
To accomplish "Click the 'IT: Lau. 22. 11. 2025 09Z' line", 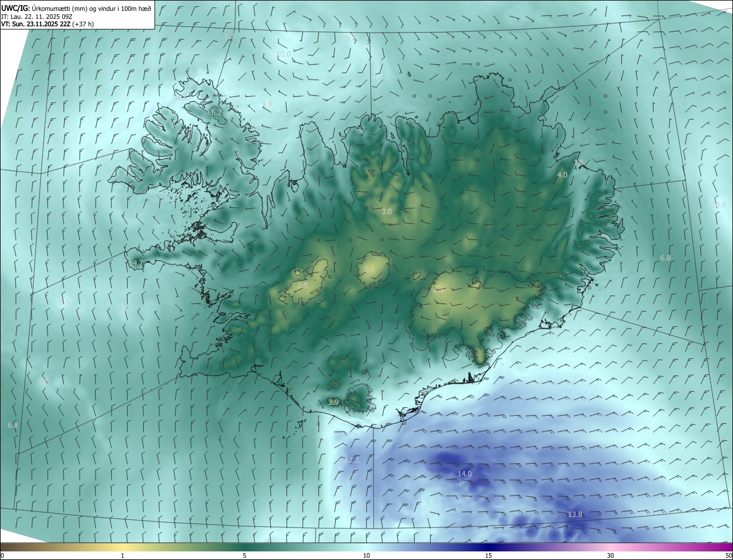I will point(38,16).
